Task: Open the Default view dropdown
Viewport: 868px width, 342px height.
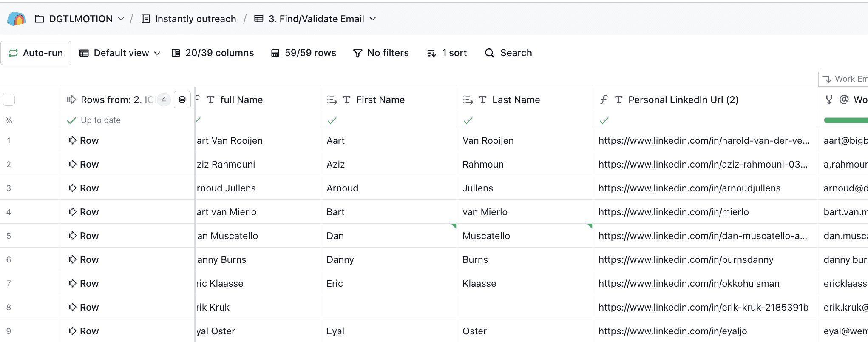Action: point(120,53)
